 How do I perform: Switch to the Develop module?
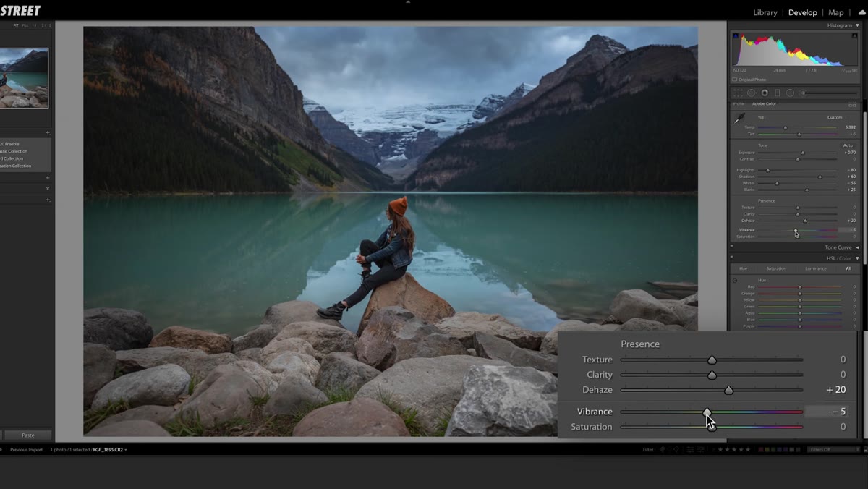click(x=802, y=12)
